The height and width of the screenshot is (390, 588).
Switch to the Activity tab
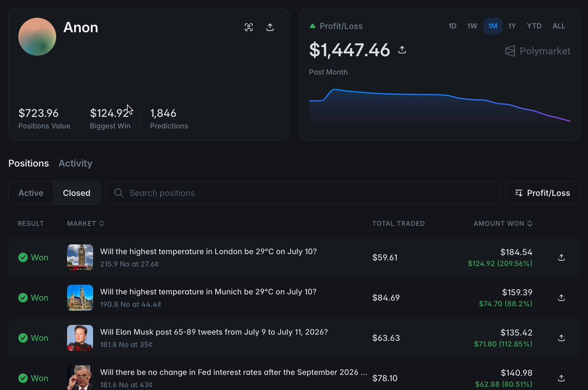coord(75,163)
